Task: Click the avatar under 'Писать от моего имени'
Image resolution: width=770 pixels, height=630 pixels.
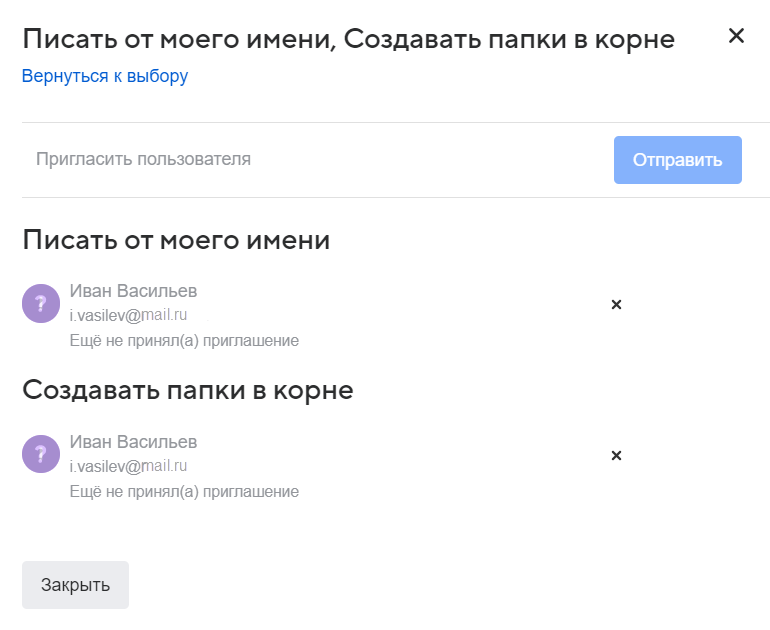Action: coord(41,304)
